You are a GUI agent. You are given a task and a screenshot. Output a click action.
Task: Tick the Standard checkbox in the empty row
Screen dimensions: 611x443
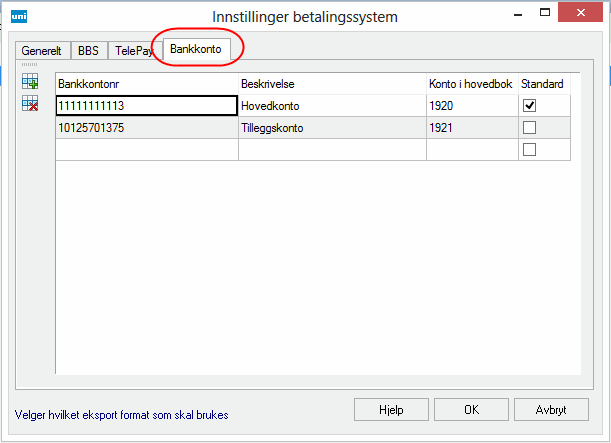(530, 149)
